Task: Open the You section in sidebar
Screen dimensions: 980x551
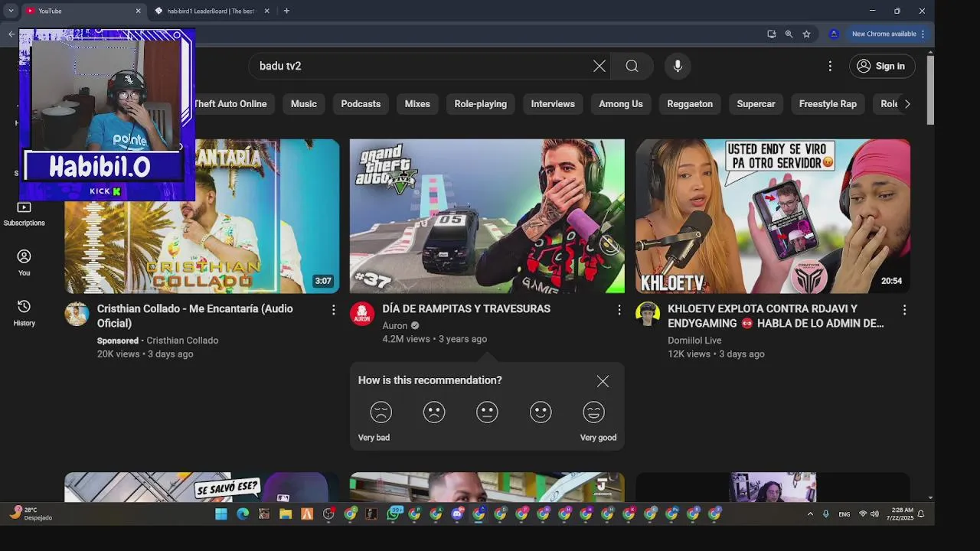Action: coord(24,263)
